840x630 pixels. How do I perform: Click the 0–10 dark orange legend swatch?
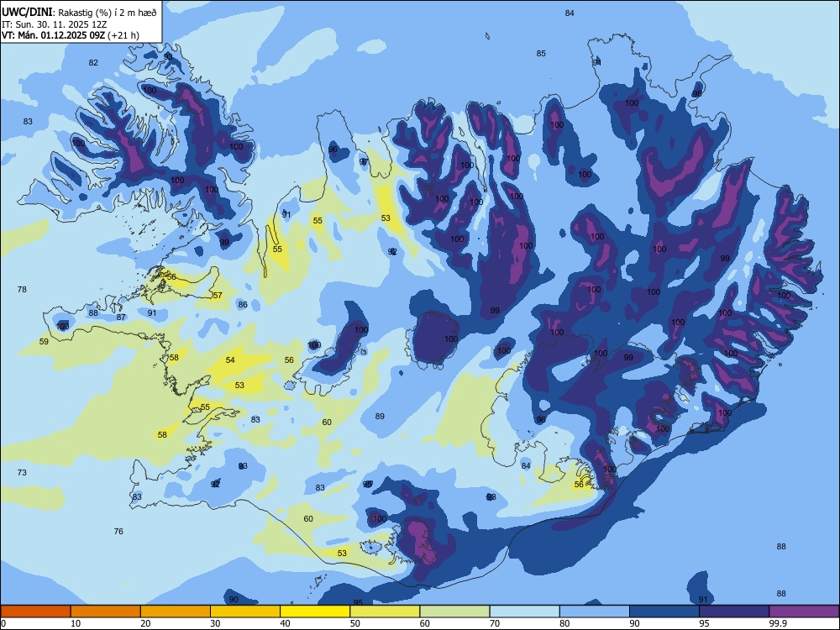pos(35,612)
